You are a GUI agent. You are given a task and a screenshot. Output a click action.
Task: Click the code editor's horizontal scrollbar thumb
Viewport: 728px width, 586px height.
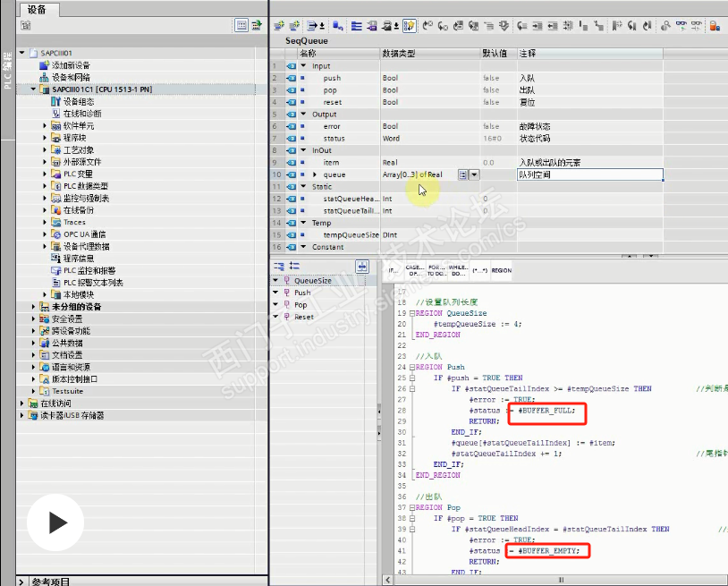click(561, 580)
